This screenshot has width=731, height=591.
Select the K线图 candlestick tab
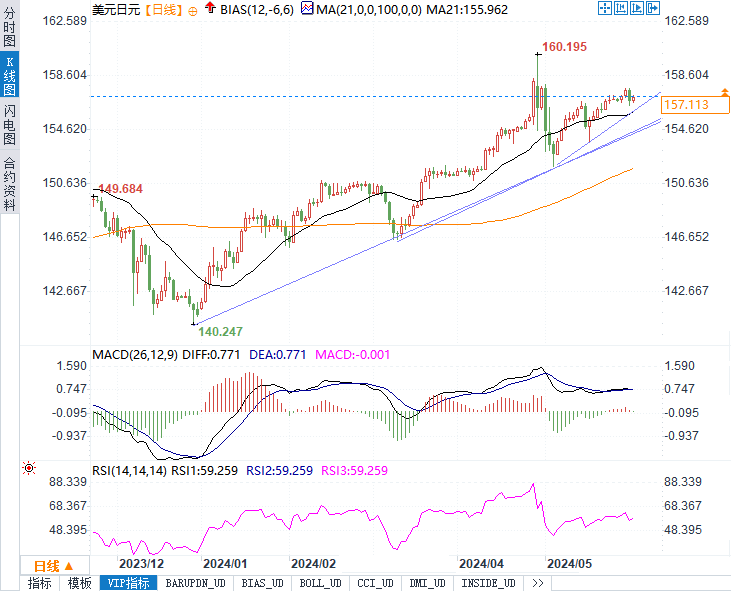tap(9, 76)
